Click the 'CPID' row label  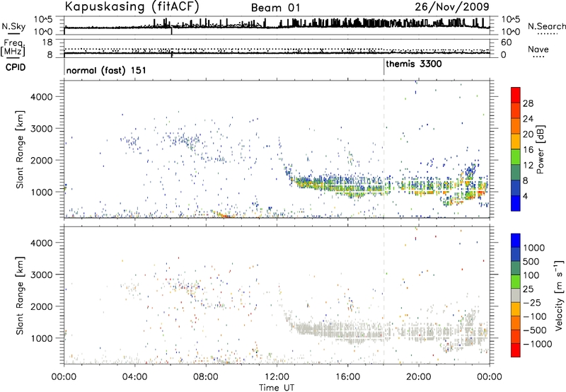(x=16, y=67)
